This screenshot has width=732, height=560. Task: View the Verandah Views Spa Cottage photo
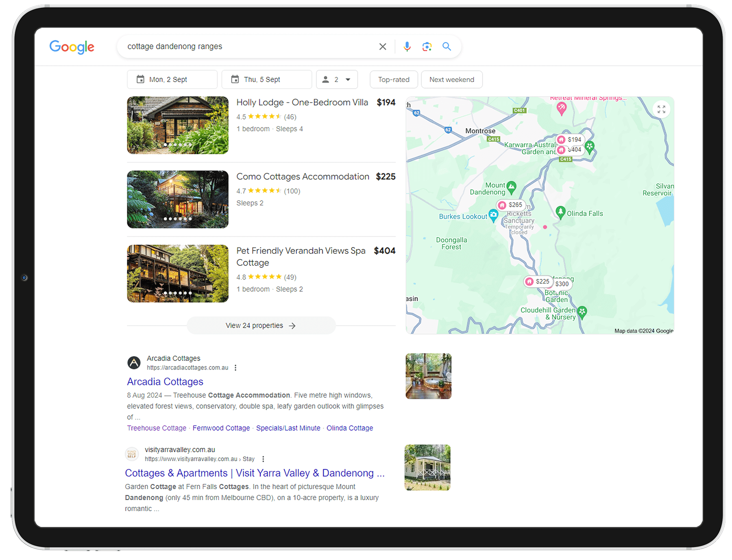[178, 273]
